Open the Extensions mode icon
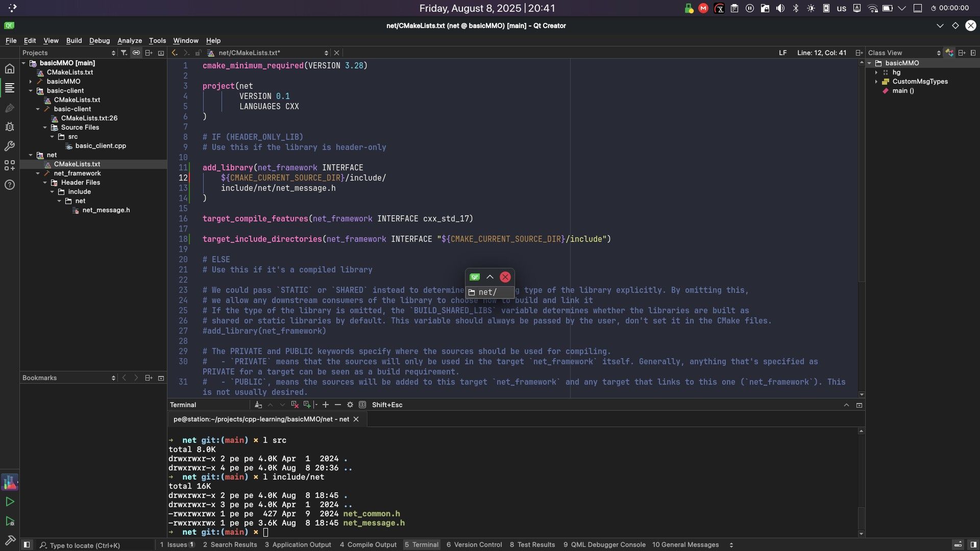Image resolution: width=980 pixels, height=551 pixels. [x=10, y=165]
